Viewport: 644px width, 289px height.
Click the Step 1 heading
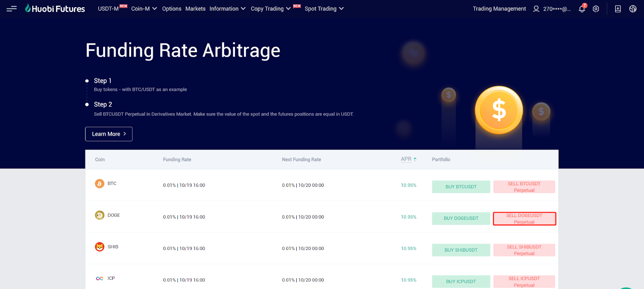[103, 81]
